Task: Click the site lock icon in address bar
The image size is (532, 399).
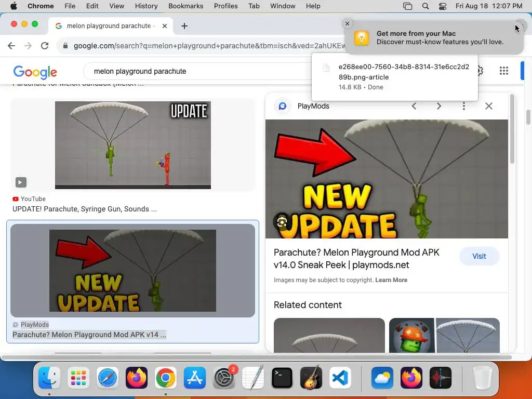Action: (x=65, y=46)
